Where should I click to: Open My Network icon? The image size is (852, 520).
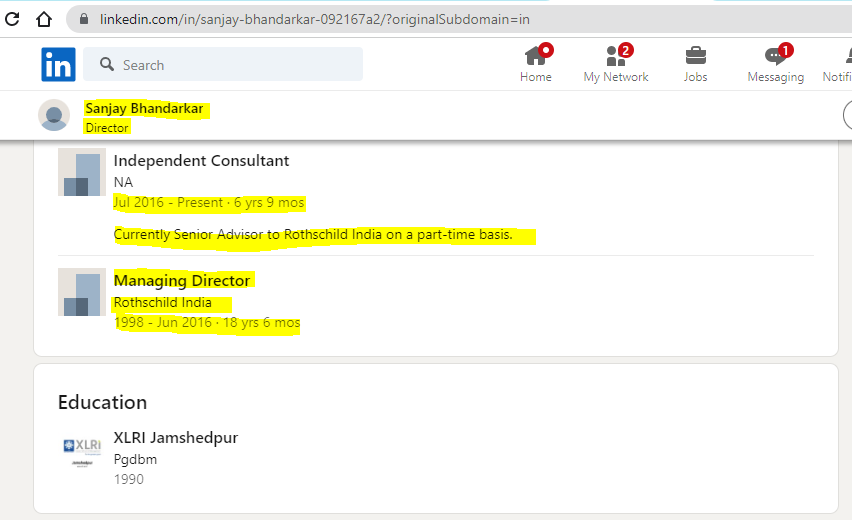(616, 55)
